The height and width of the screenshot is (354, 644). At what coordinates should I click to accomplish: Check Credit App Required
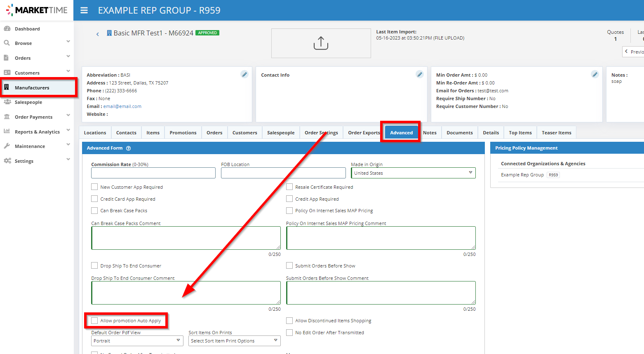[x=289, y=199]
